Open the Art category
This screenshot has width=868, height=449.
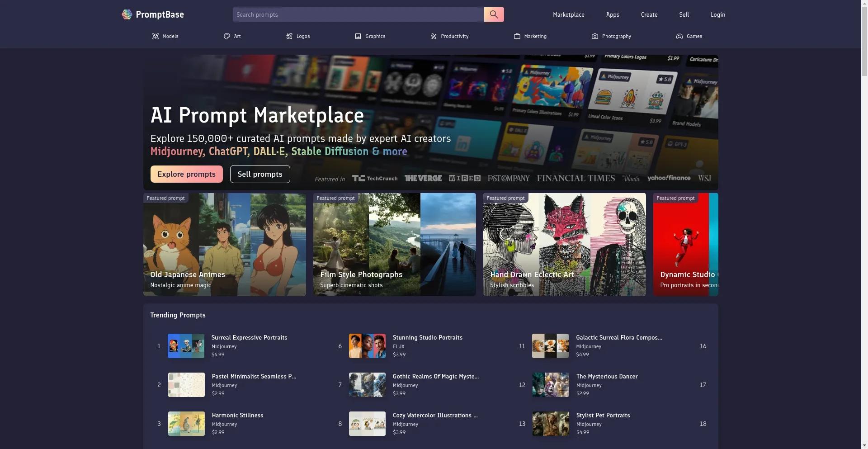pyautogui.click(x=232, y=36)
